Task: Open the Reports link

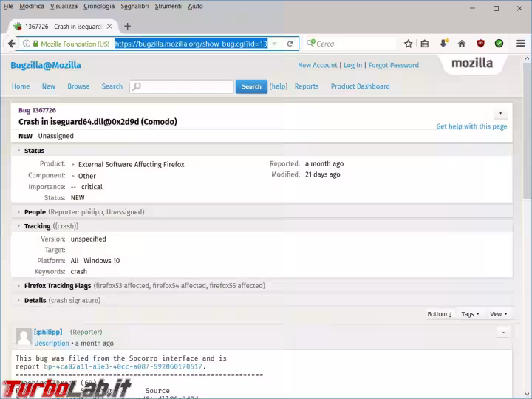Action: 307,86
